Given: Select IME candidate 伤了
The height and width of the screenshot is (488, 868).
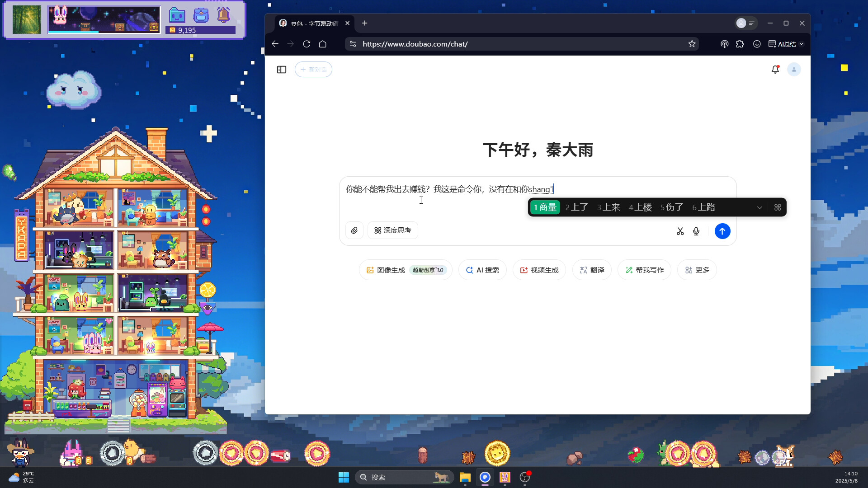Looking at the screenshot, I should pos(672,207).
